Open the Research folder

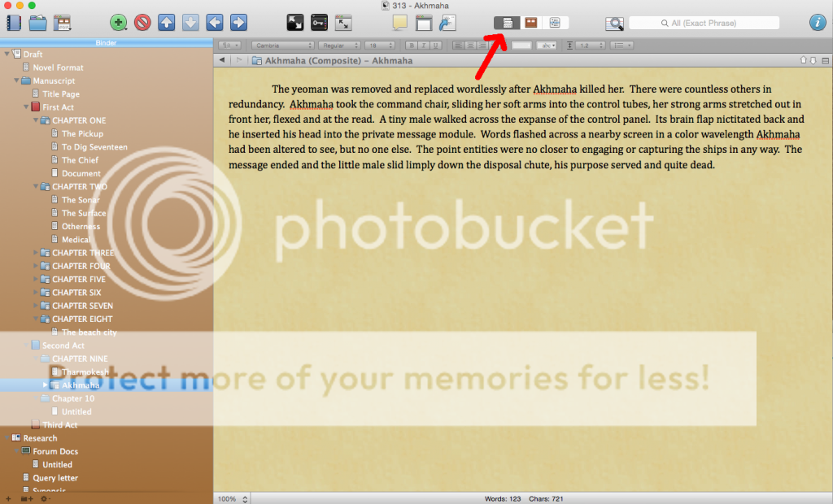(40, 438)
